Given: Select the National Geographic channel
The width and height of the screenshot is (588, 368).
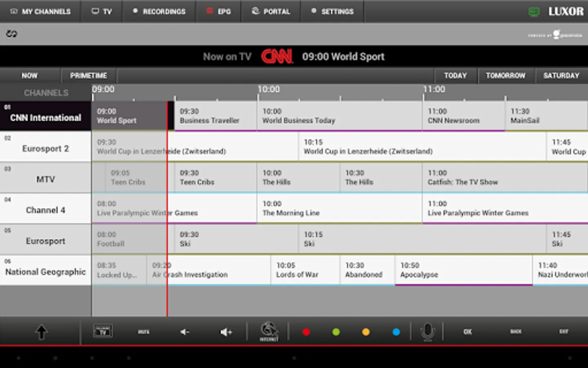Looking at the screenshot, I should [46, 270].
